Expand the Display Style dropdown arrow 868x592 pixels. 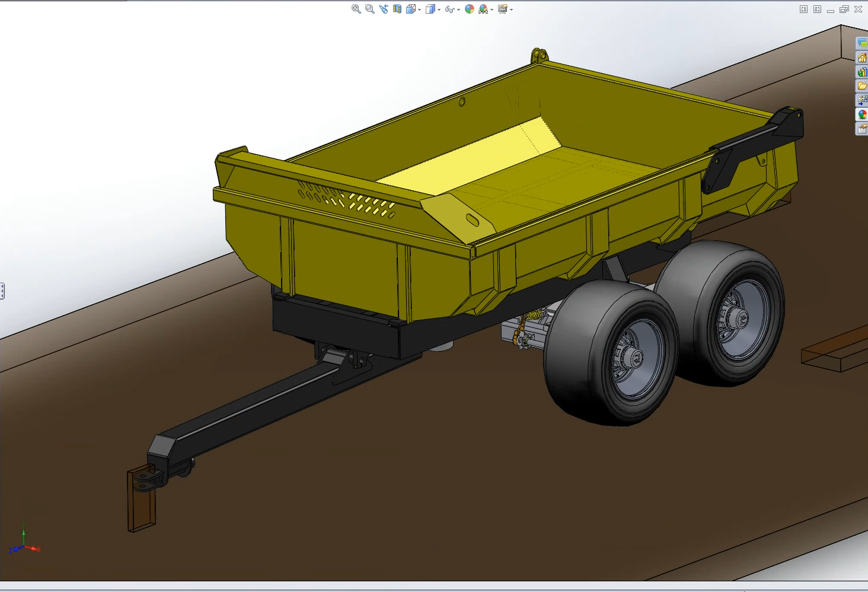tap(439, 9)
